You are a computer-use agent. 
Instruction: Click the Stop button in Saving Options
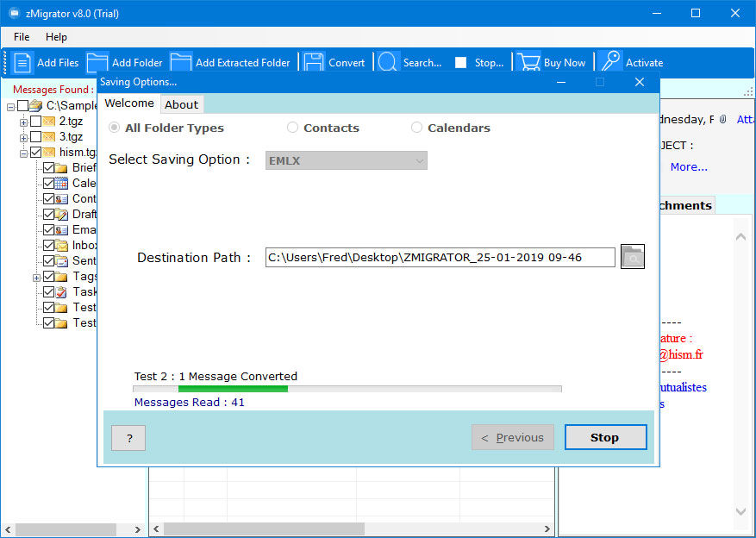(x=605, y=437)
